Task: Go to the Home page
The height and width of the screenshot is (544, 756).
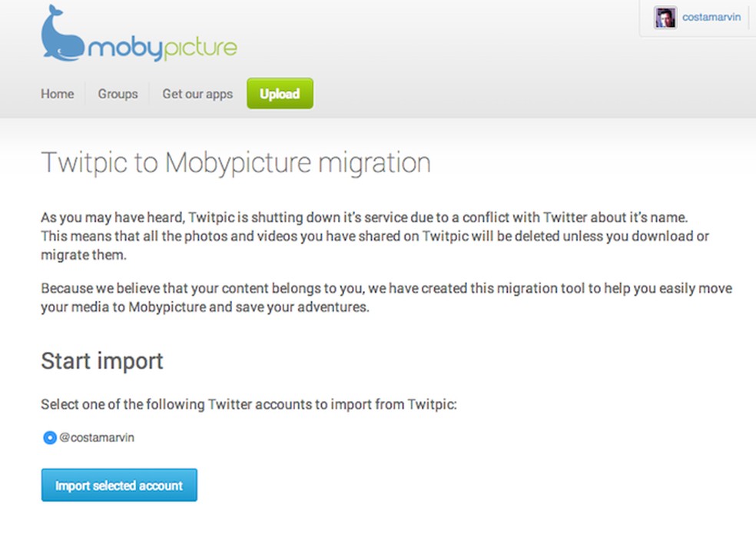Action: [x=58, y=94]
